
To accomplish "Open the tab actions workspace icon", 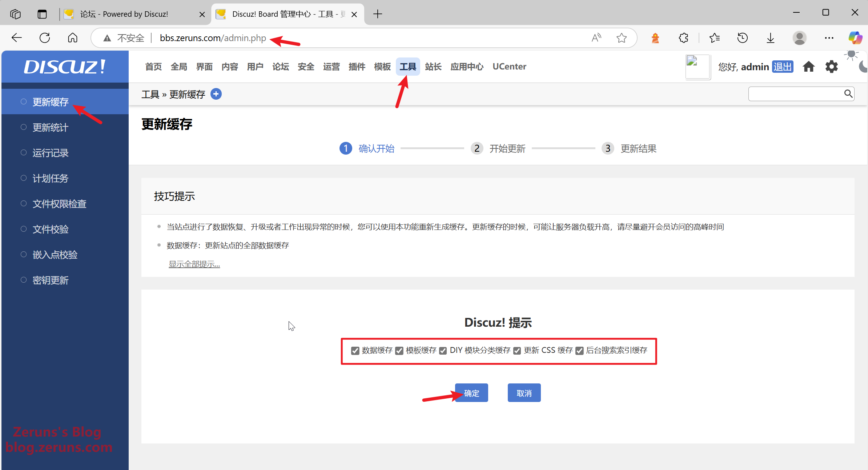I will pos(15,14).
